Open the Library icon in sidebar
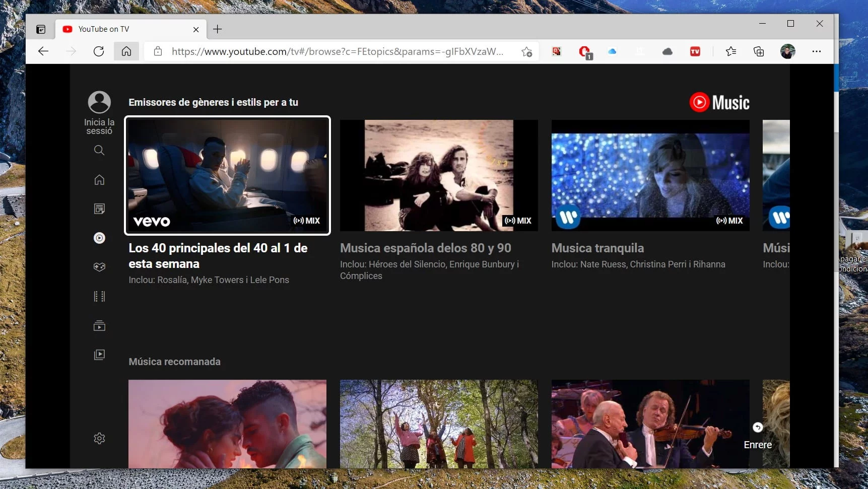The width and height of the screenshot is (868, 489). point(99,355)
